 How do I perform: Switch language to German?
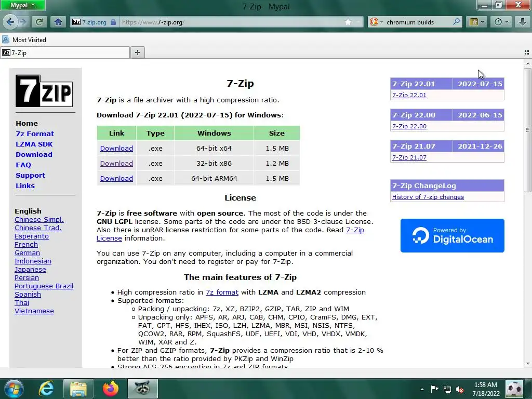pos(27,253)
